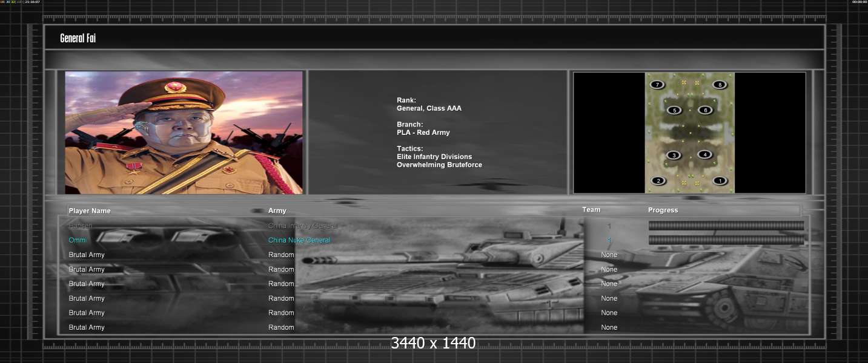Click the 'Rank:' label
The width and height of the screenshot is (868, 363).
(406, 100)
